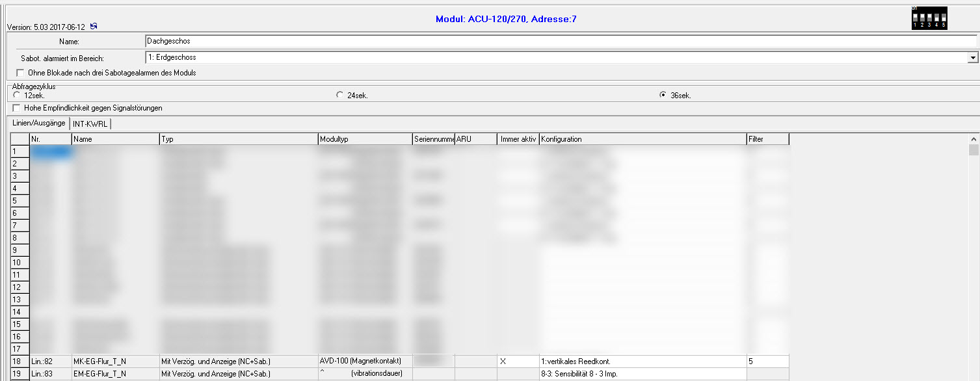980x381 pixels.
Task: Select the 24sek. polling cycle option
Action: click(339, 95)
